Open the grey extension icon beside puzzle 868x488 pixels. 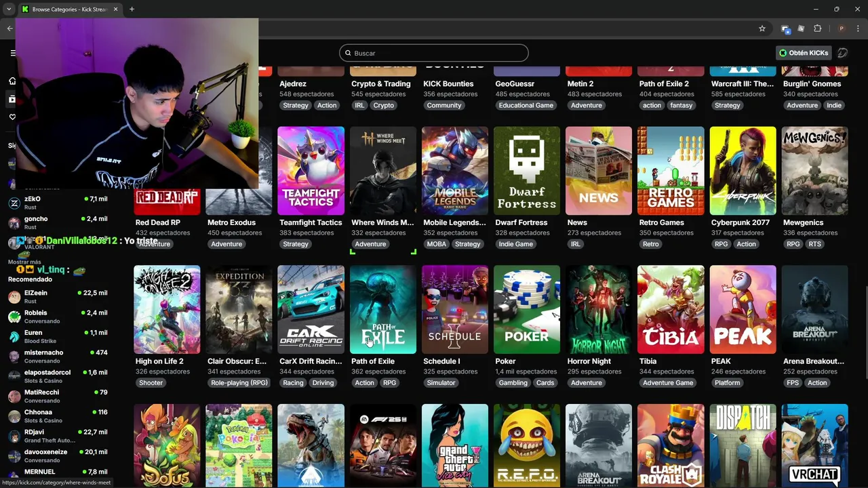(x=801, y=28)
